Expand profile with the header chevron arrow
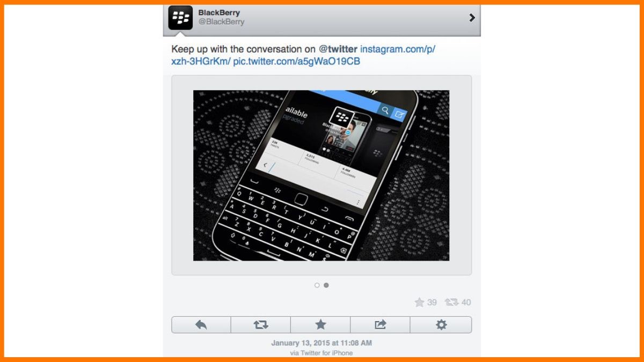The height and width of the screenshot is (362, 644). pyautogui.click(x=472, y=18)
